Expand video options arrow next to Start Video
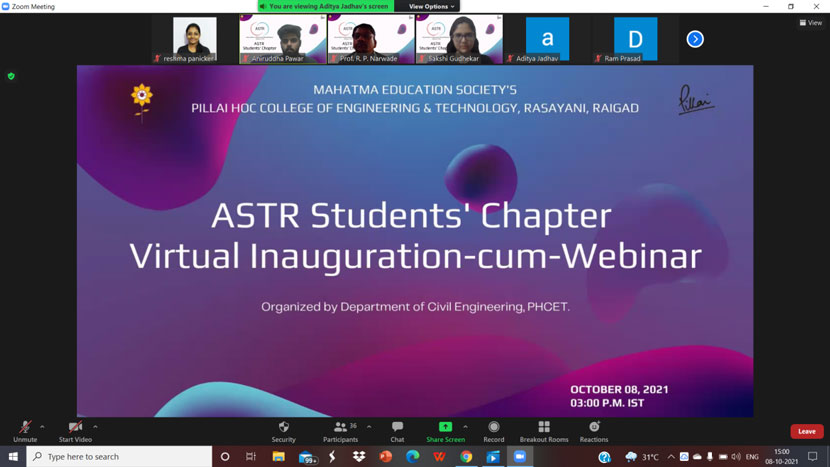This screenshot has width=830, height=467. 95,427
